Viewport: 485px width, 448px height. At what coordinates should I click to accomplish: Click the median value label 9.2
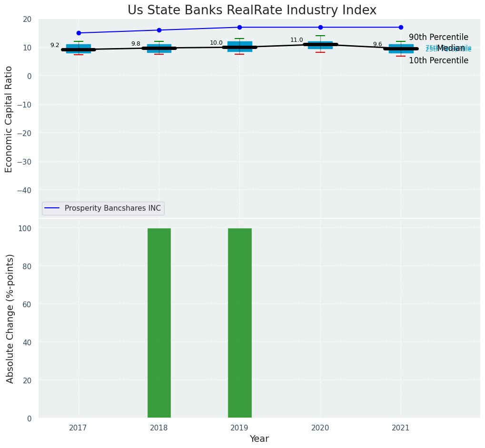pyautogui.click(x=55, y=45)
